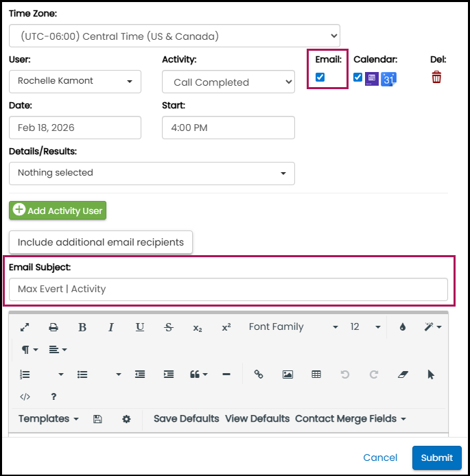Apply subscript formatting
Image resolution: width=470 pixels, height=476 pixels.
coord(198,328)
